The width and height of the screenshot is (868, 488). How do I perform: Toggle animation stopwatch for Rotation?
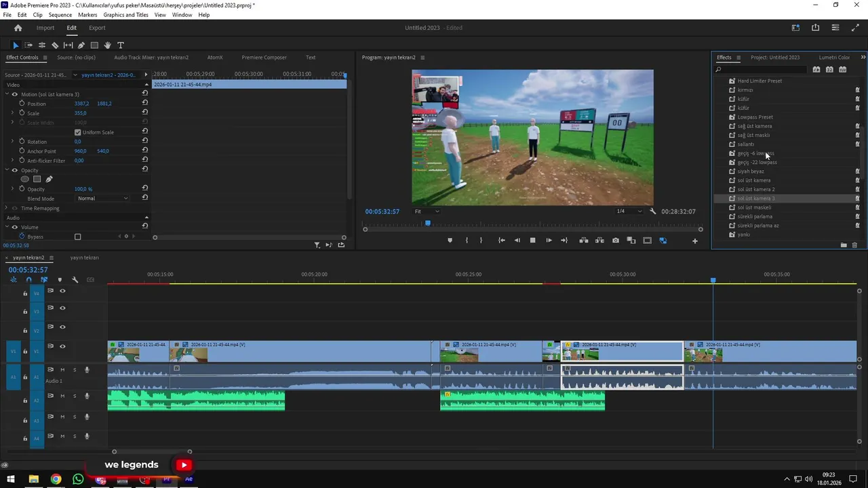coord(22,141)
